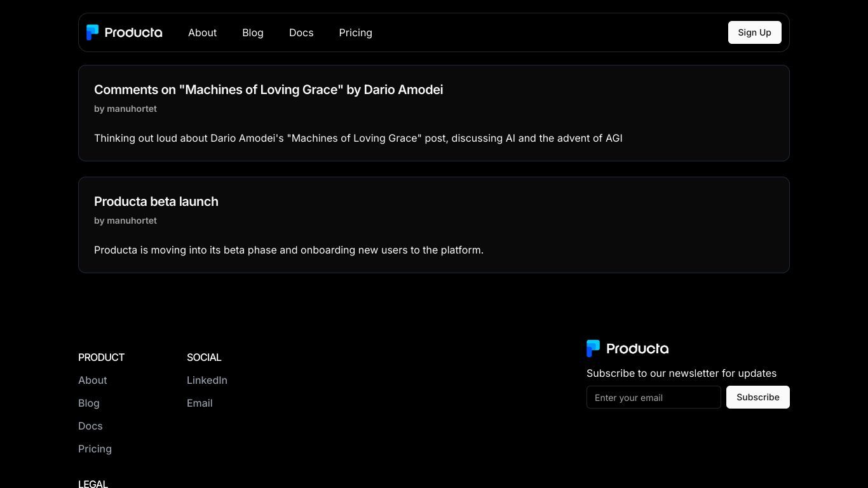Image resolution: width=868 pixels, height=488 pixels.
Task: Go to Docs in the top navigation
Action: coord(301,32)
